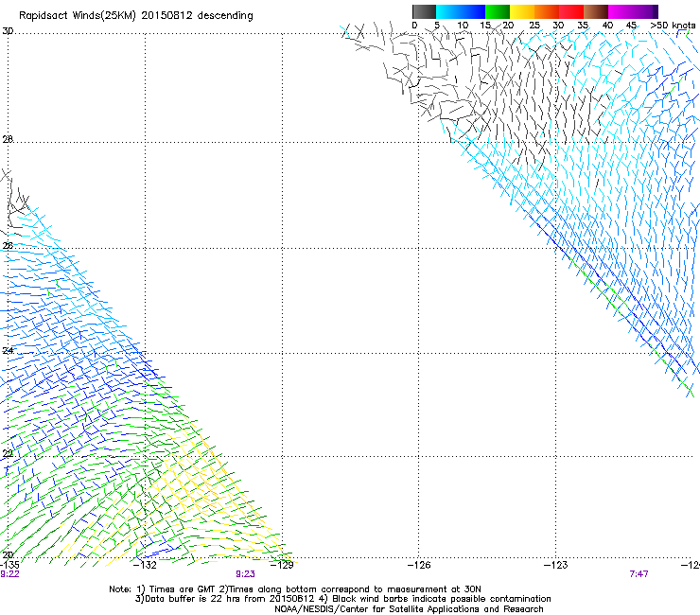Screen dimensions: 700x615
Task: Click the '-126' longitude axis label
Action: [x=419, y=565]
